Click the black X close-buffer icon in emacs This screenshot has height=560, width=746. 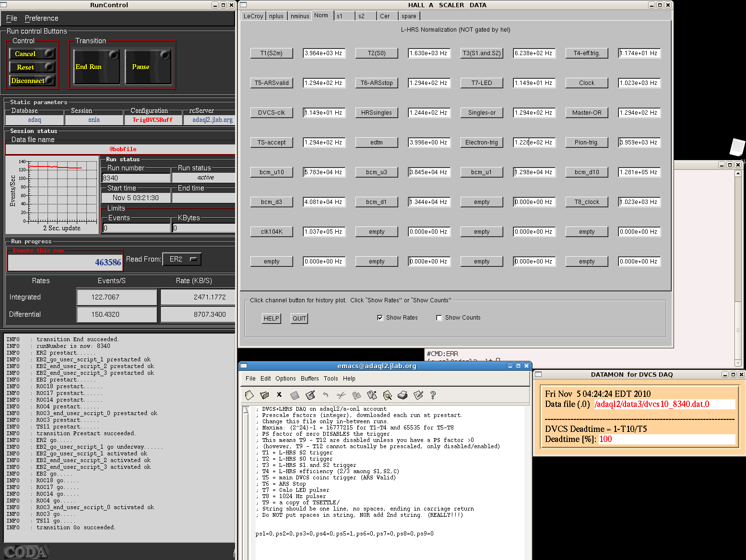pyautogui.click(x=279, y=395)
